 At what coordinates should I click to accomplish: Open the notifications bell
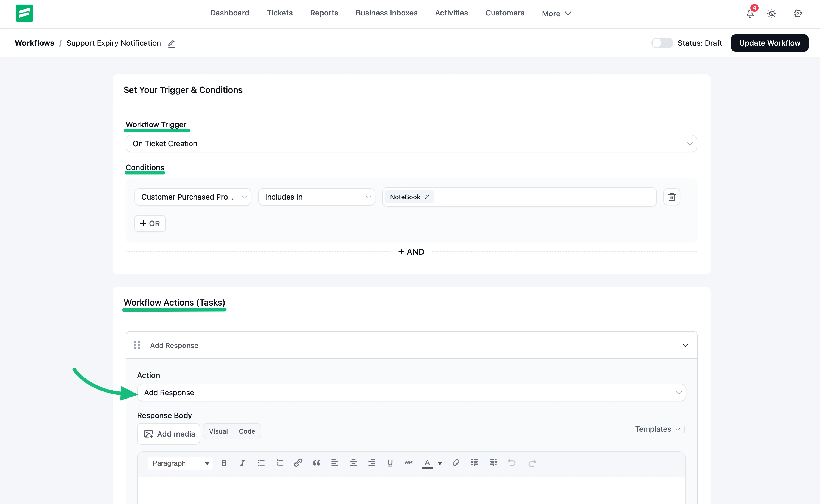[x=750, y=13]
